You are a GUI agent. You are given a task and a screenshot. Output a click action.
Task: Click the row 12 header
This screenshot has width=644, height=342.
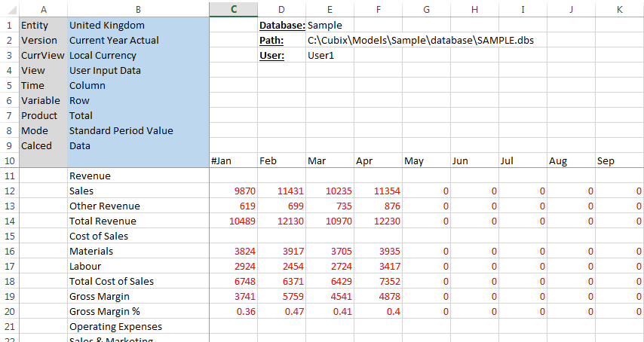pos(8,191)
